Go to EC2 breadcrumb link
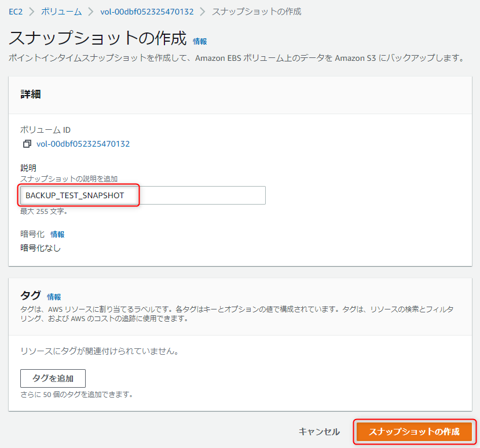This screenshot has height=448, width=480. coord(16,12)
